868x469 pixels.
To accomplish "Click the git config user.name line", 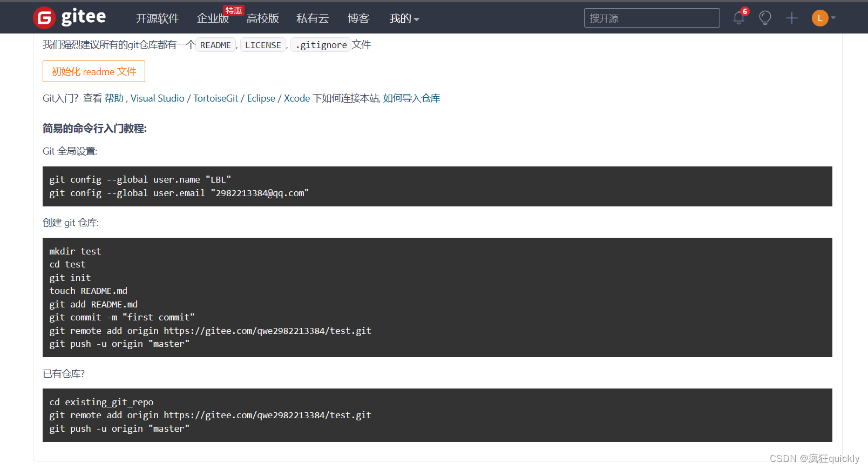I will (x=140, y=179).
